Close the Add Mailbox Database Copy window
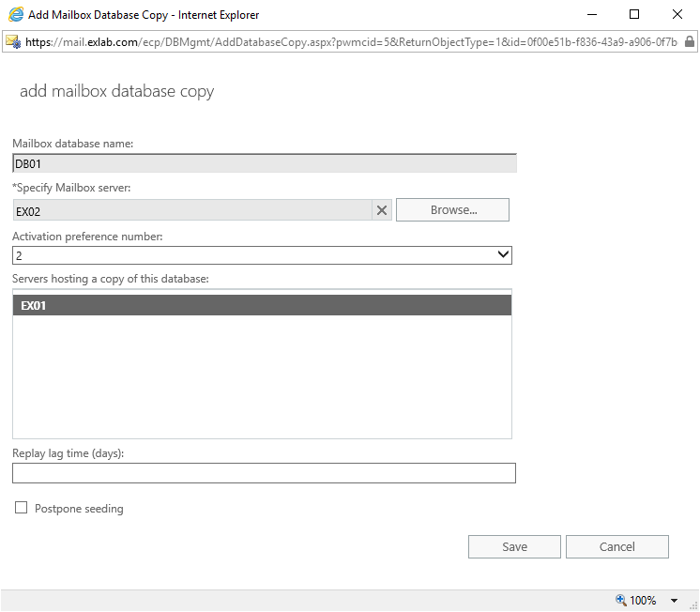The height and width of the screenshot is (612, 700). tap(677, 15)
